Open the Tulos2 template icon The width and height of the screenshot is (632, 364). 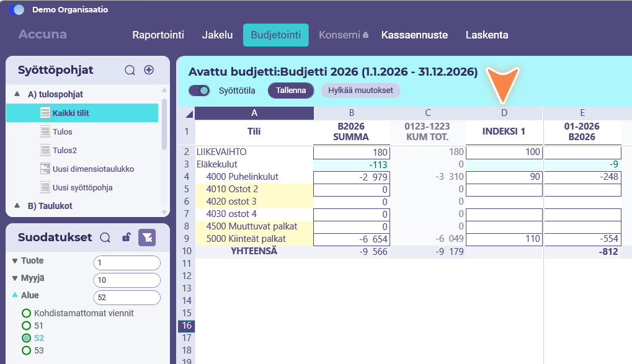(45, 150)
